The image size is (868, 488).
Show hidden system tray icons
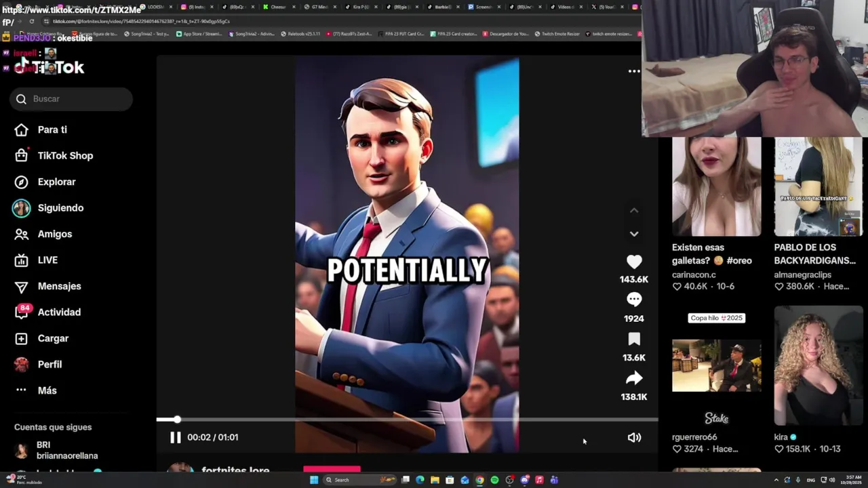[776, 480]
